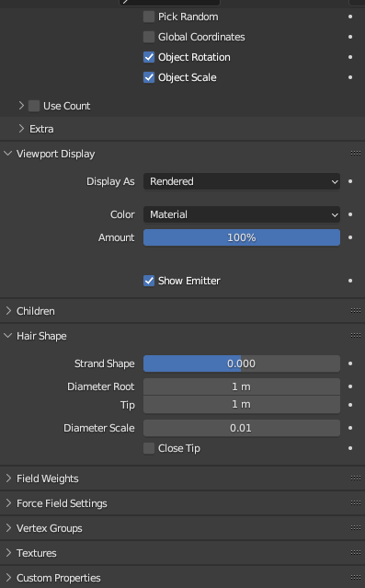Click animate dot next to Diameter Scale
This screenshot has height=588, width=365.
coord(350,428)
